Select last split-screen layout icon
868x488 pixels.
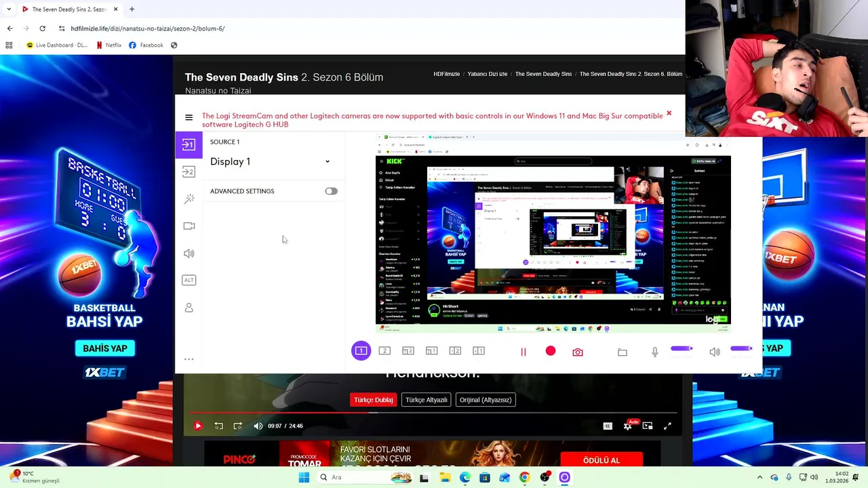(x=479, y=351)
